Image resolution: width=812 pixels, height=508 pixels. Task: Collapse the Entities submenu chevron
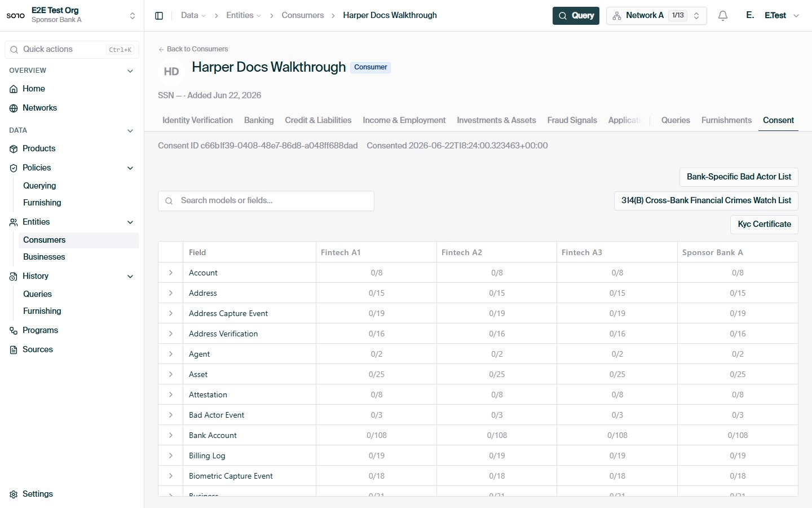click(130, 222)
